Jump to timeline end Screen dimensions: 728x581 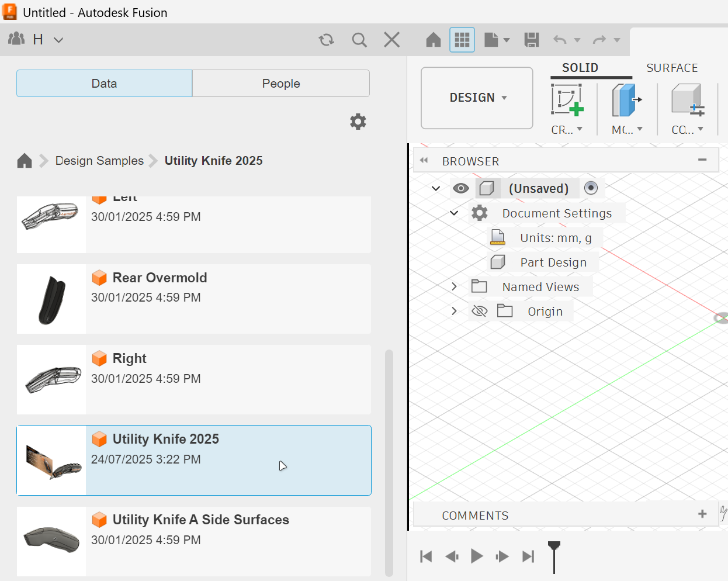click(x=528, y=556)
